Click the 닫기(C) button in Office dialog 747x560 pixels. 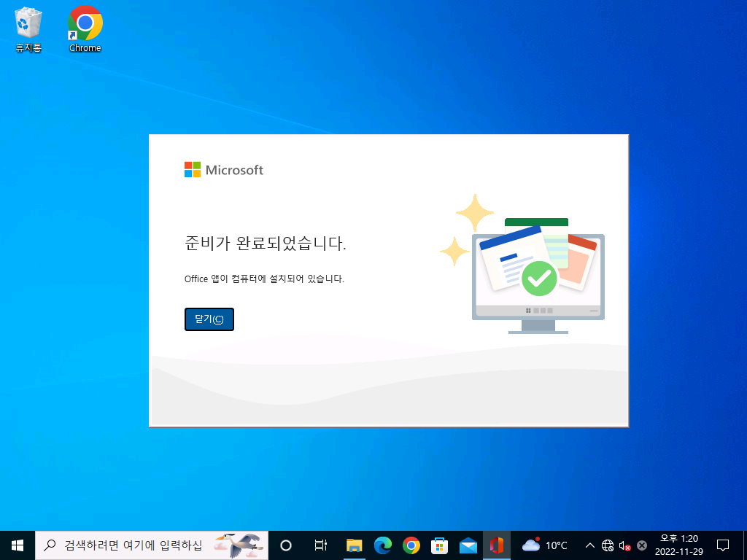(x=209, y=319)
